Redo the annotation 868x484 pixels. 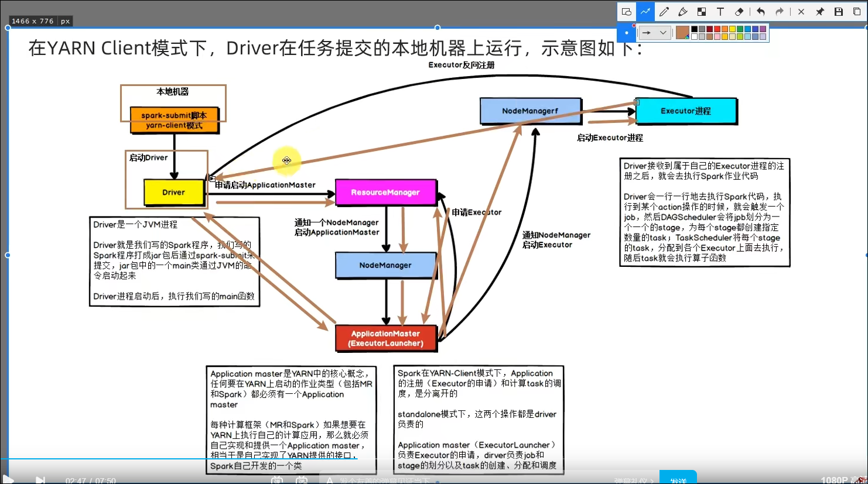[780, 12]
